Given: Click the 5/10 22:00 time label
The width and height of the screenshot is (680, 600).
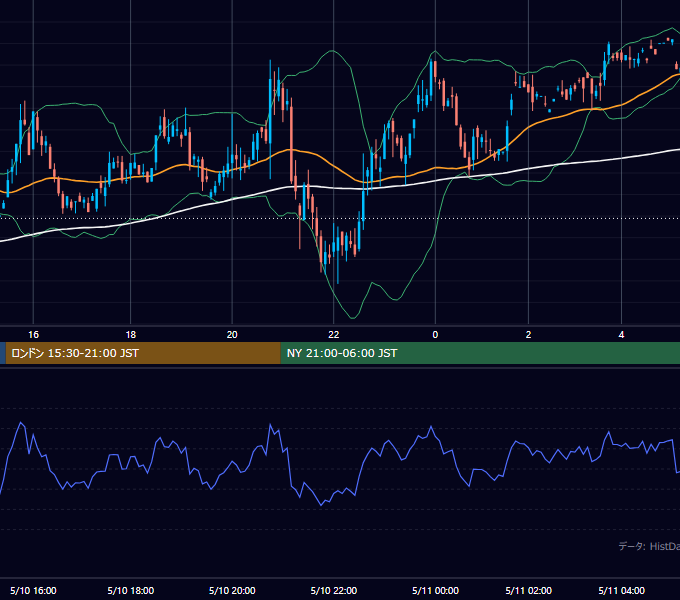Looking at the screenshot, I should 333,590.
